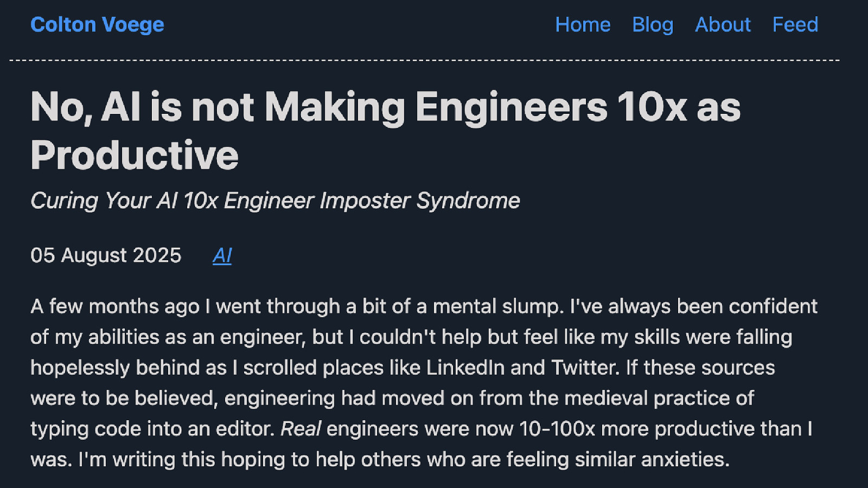Click the date 05 August 2025
868x488 pixels.
[x=106, y=255]
